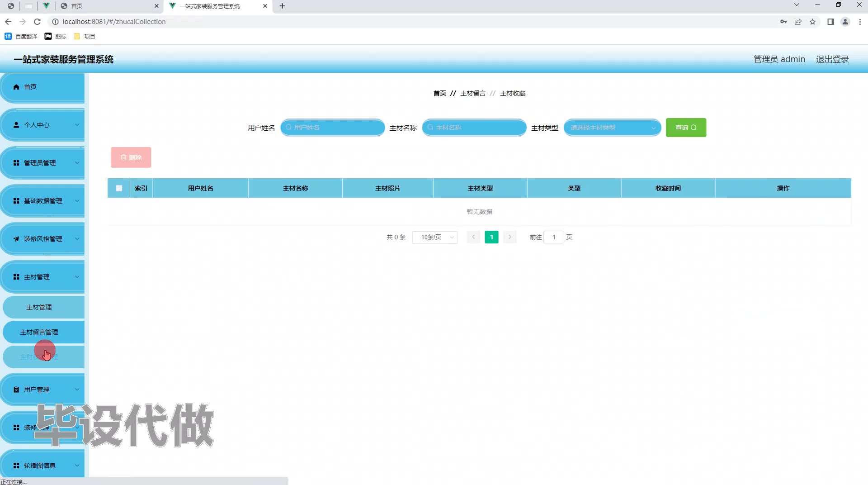Open a new browser tab
This screenshot has width=868, height=485.
[283, 6]
